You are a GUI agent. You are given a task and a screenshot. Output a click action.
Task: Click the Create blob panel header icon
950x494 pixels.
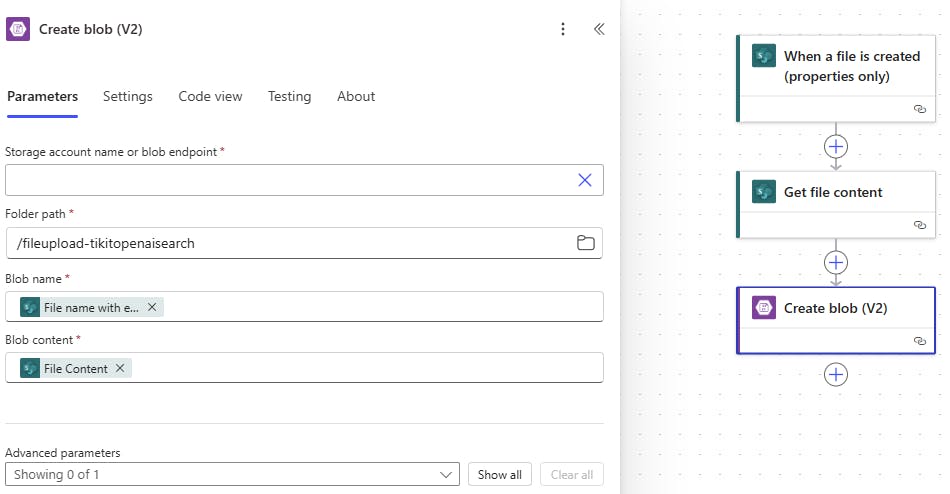pos(19,29)
